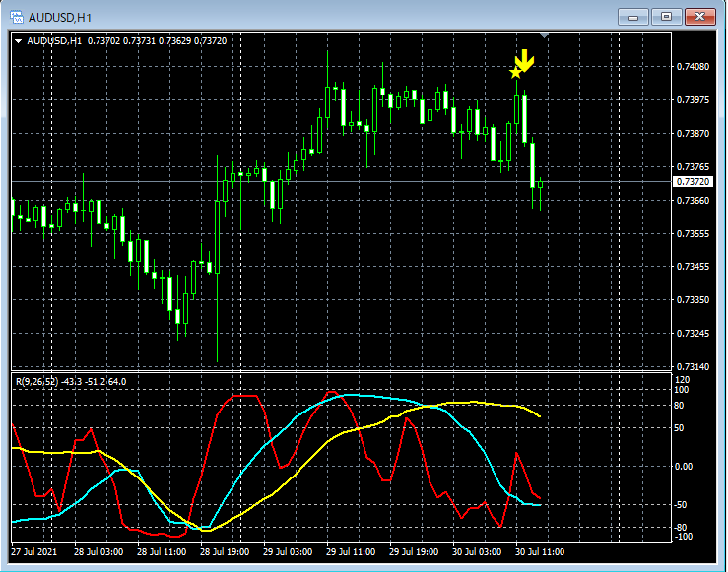Click the 29 Jul 19:00 time label
The image size is (728, 572).
click(414, 552)
